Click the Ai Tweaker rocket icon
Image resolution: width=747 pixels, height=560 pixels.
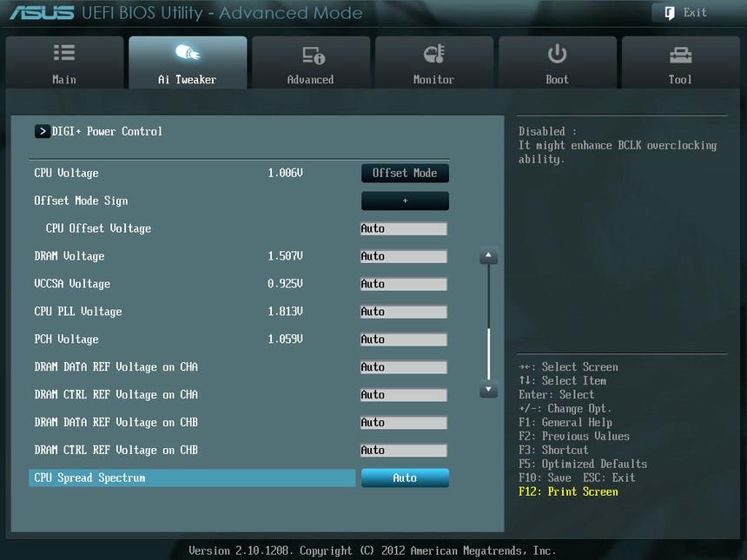(x=188, y=52)
